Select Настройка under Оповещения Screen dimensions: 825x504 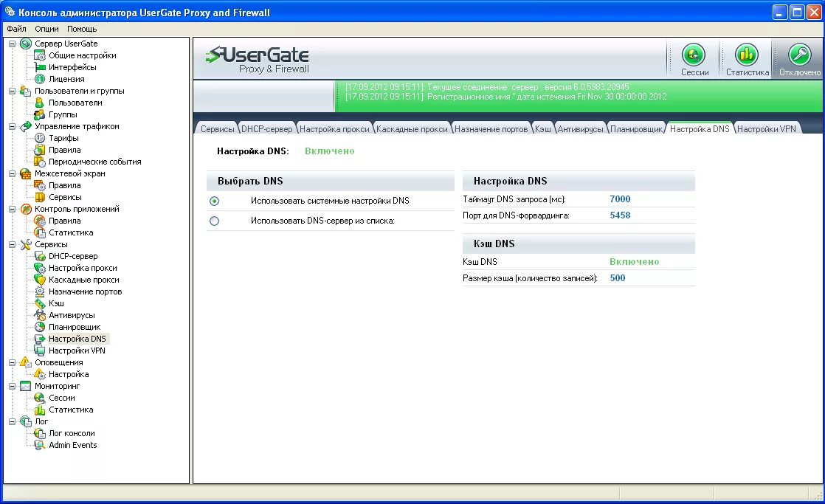69,374
